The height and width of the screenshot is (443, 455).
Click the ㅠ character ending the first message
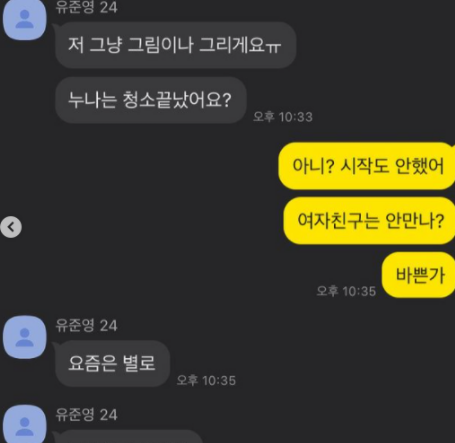coord(274,47)
